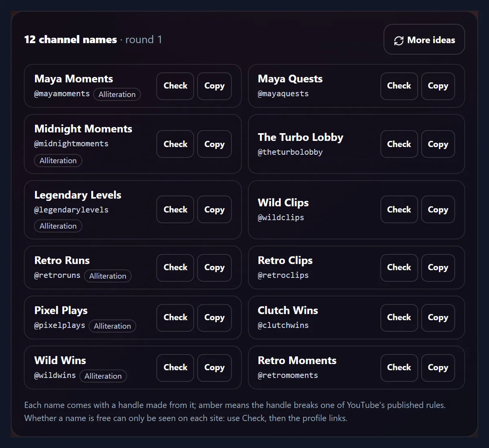Viewport: 489px width, 448px height.
Task: Select the @theturbolobby handle text
Action: click(290, 152)
